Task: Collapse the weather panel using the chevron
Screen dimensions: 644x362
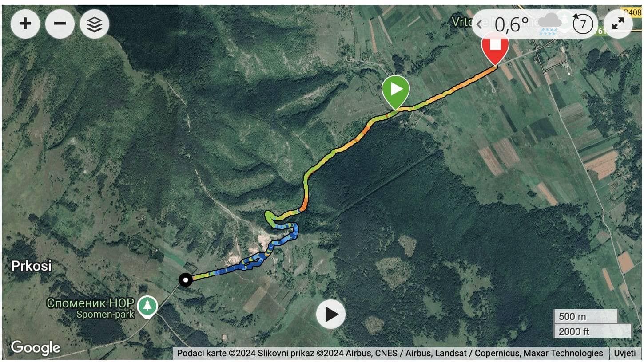Action: tap(480, 24)
